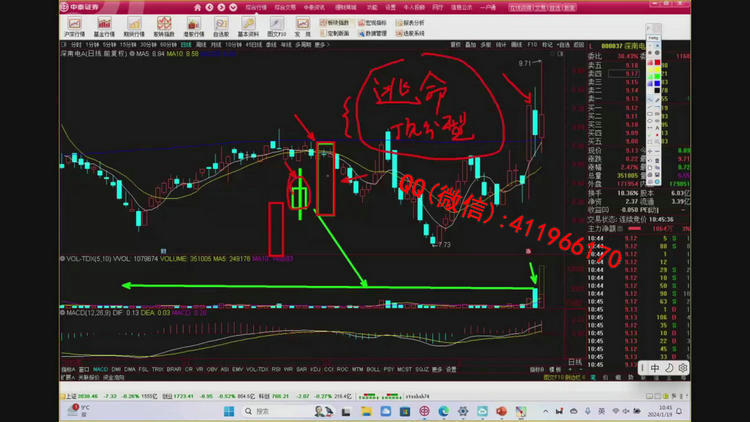Toggle the IME 中 language mode button
The height and width of the screenshot is (422, 750).
tap(655, 367)
